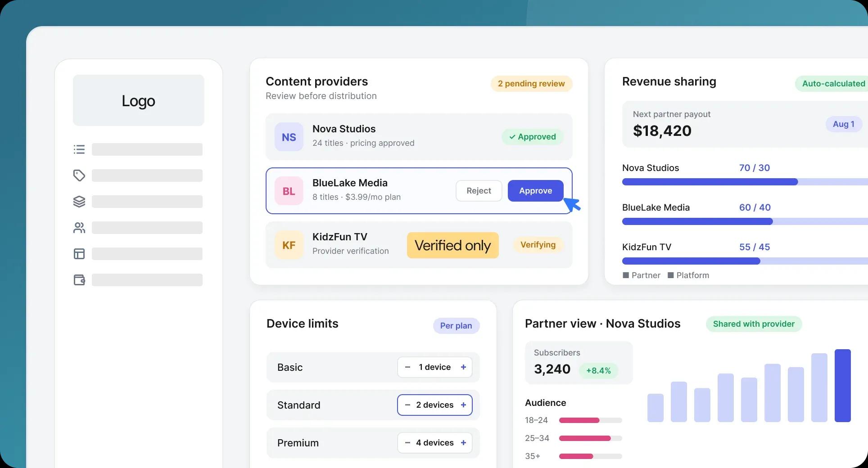This screenshot has width=868, height=468.
Task: Click the layout panel sidebar icon
Action: point(79,254)
